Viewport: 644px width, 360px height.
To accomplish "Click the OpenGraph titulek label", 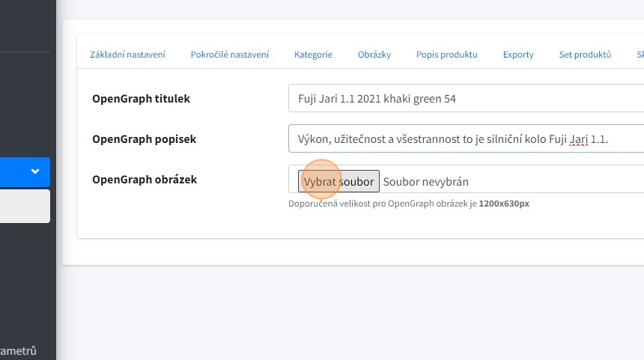I will pyautogui.click(x=141, y=99).
